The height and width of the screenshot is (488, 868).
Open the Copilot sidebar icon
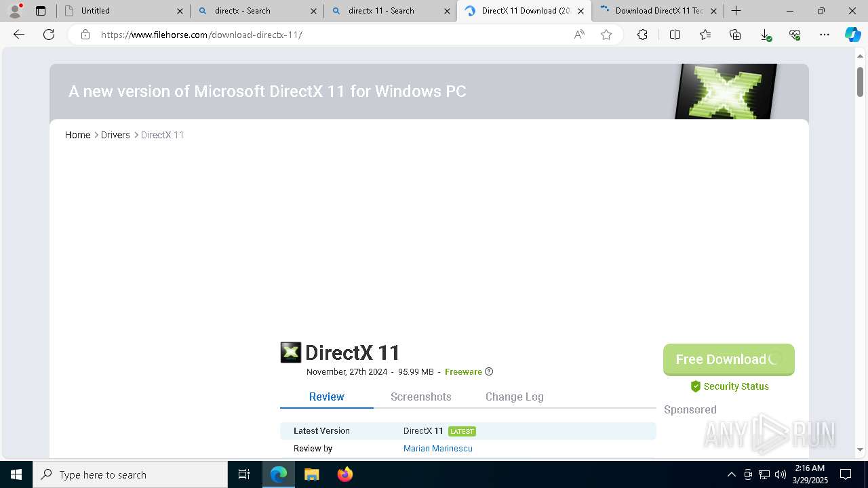(x=852, y=35)
